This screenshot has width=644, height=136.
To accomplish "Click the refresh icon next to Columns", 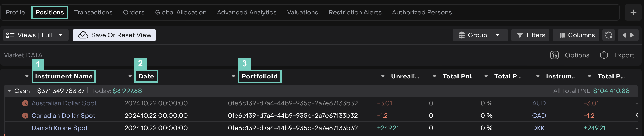I will [609, 35].
